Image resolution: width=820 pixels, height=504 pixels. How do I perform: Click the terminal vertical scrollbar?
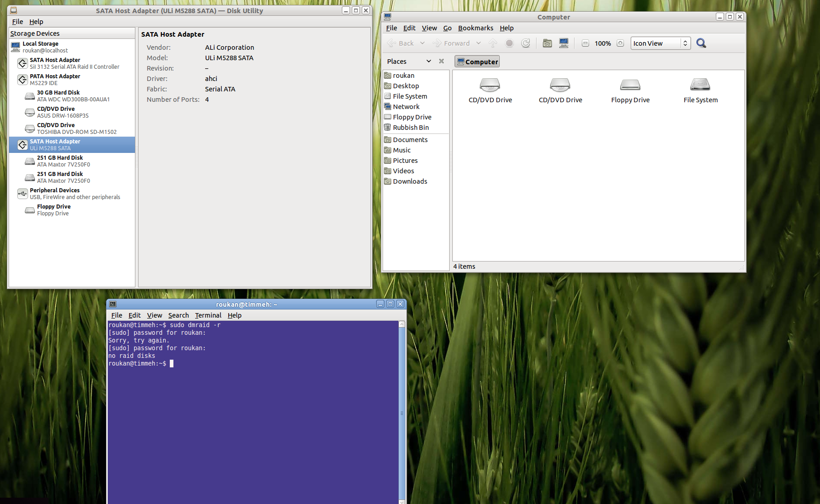(x=402, y=413)
